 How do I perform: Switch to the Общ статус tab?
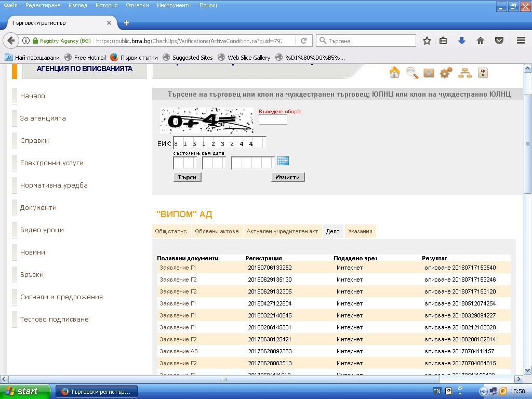point(171,231)
